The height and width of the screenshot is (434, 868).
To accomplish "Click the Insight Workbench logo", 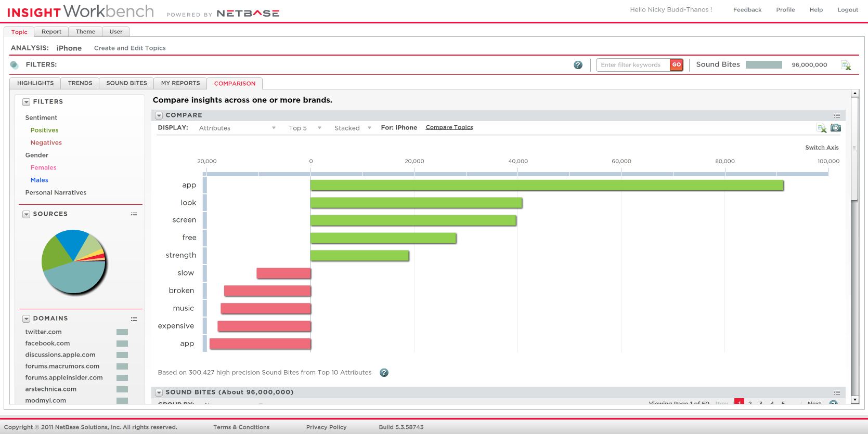I will coord(81,11).
